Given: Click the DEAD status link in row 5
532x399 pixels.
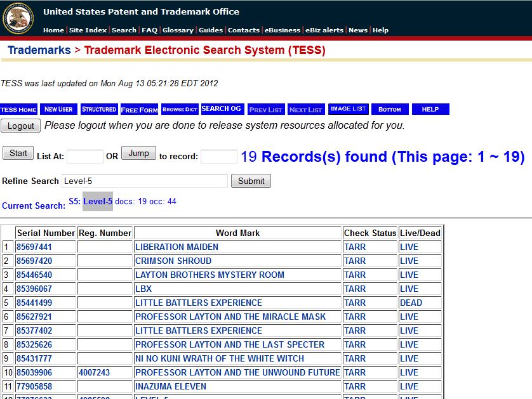Looking at the screenshot, I should click(411, 303).
